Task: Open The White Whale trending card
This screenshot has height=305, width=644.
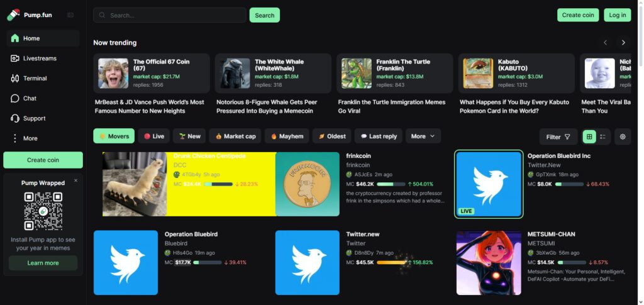Action: [273, 74]
